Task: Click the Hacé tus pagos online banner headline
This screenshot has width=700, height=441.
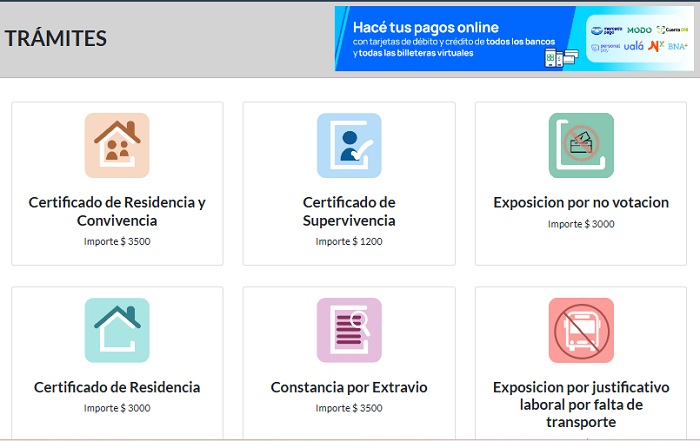Action: tap(425, 27)
